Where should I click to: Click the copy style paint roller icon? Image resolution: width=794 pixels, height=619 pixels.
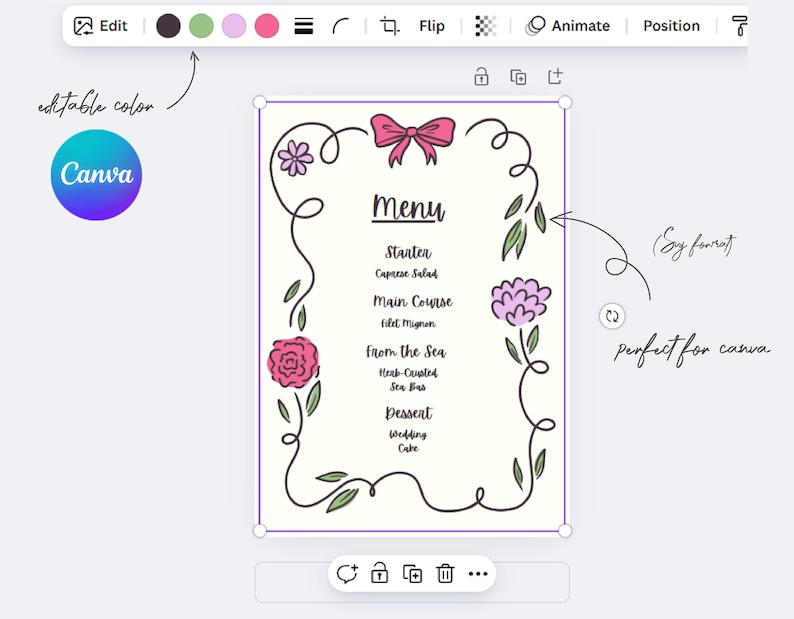[x=739, y=26]
